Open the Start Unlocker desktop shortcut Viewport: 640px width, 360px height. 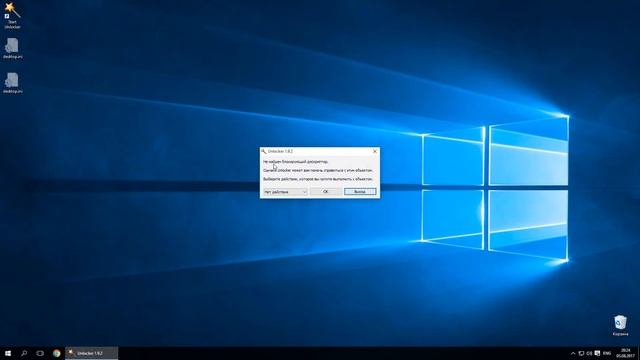(12, 16)
